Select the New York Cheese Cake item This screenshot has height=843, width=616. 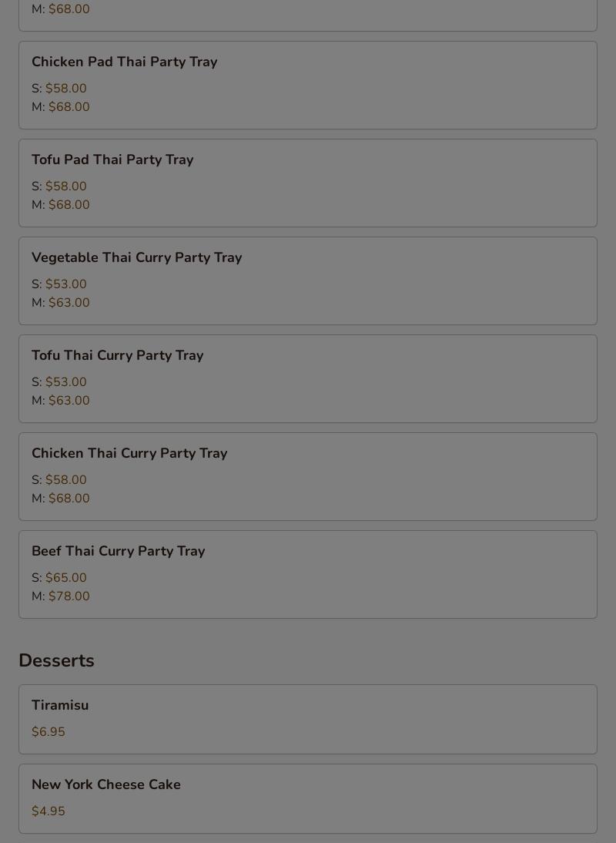[106, 784]
